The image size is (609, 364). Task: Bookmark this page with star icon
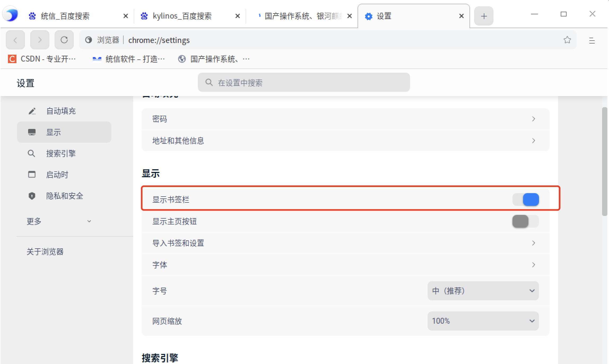click(567, 40)
